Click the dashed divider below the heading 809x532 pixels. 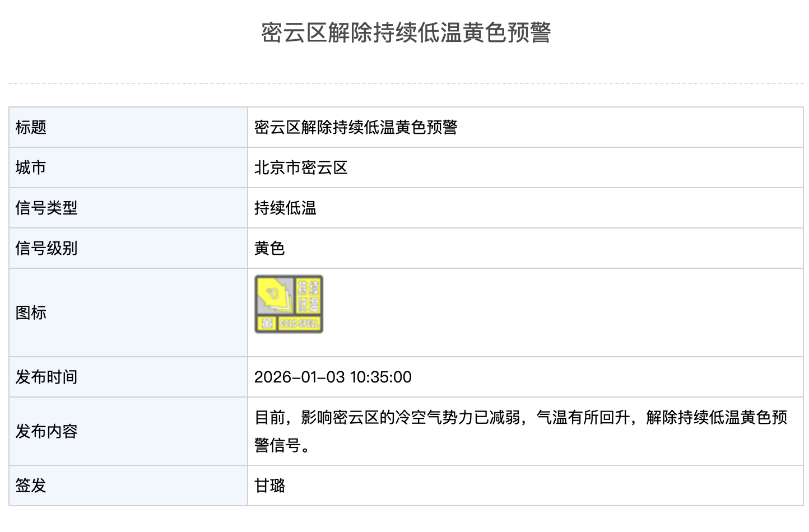(x=406, y=83)
